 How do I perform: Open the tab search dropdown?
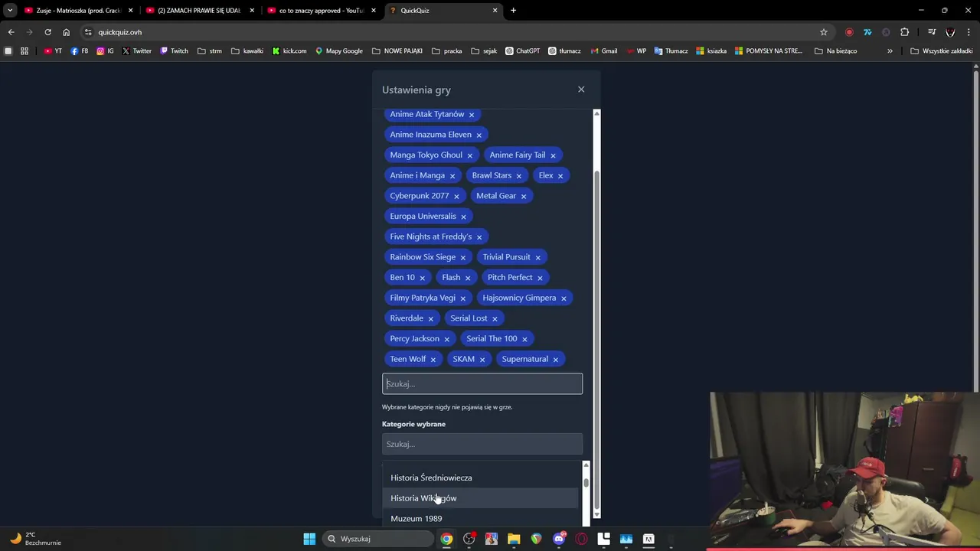(x=10, y=11)
